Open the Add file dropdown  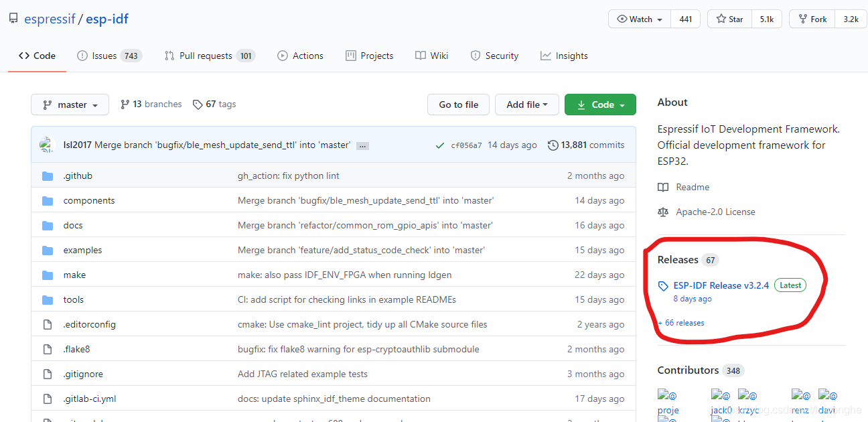(x=527, y=104)
